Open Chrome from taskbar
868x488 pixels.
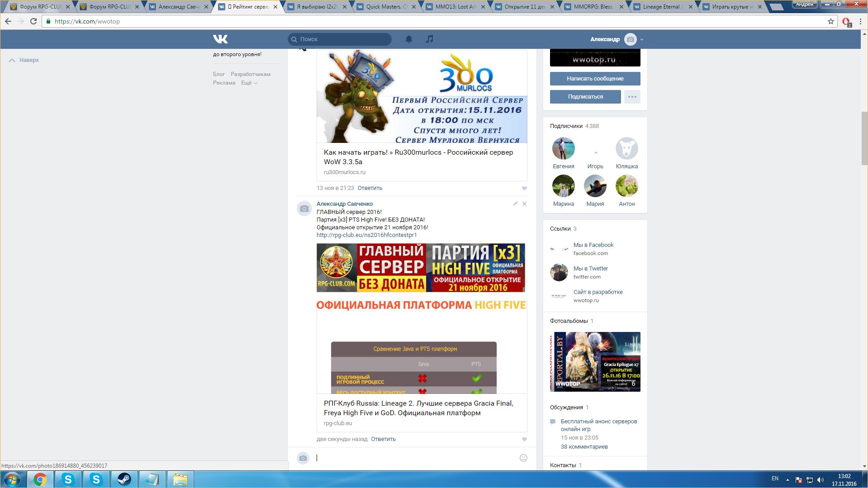[x=40, y=479]
